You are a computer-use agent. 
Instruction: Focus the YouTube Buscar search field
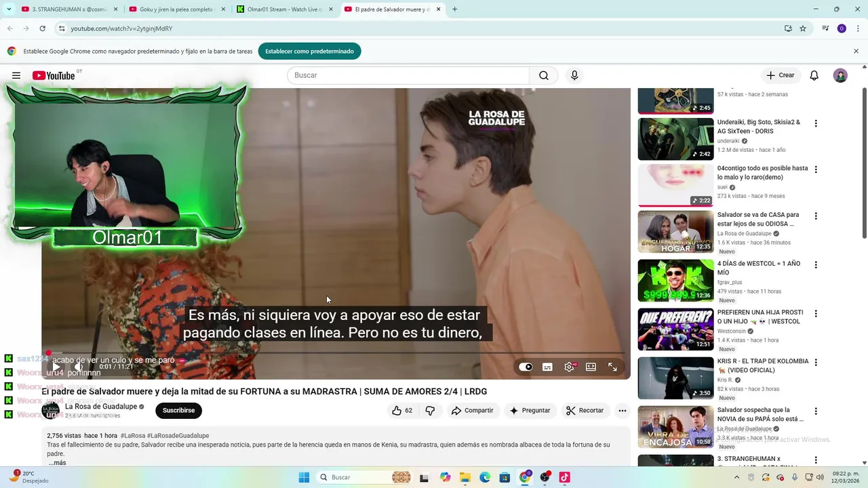click(x=408, y=75)
